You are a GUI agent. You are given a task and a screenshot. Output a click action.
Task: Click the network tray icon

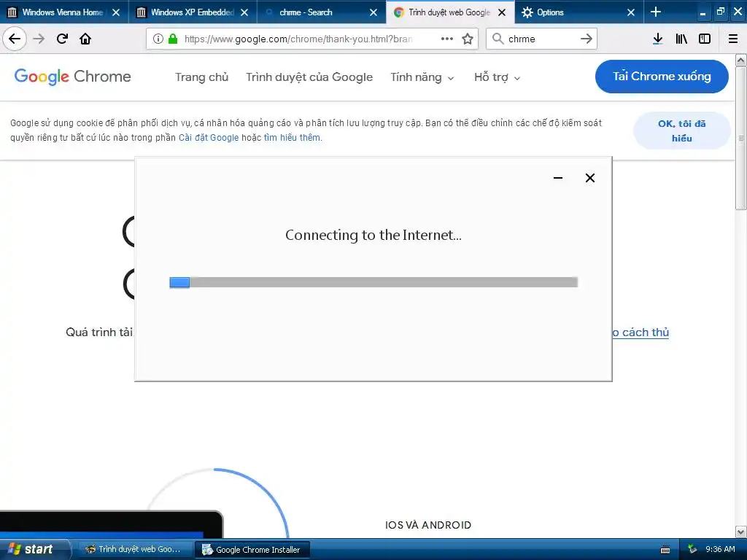[692, 549]
